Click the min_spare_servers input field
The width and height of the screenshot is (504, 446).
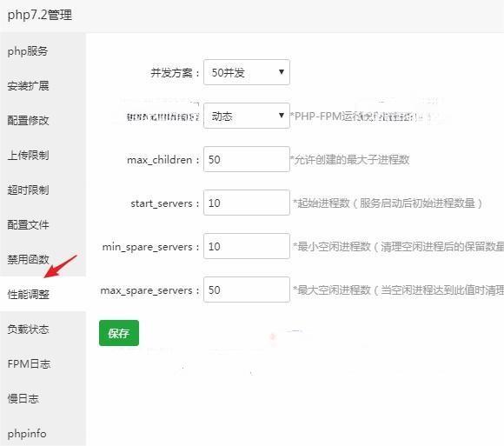pyautogui.click(x=247, y=246)
